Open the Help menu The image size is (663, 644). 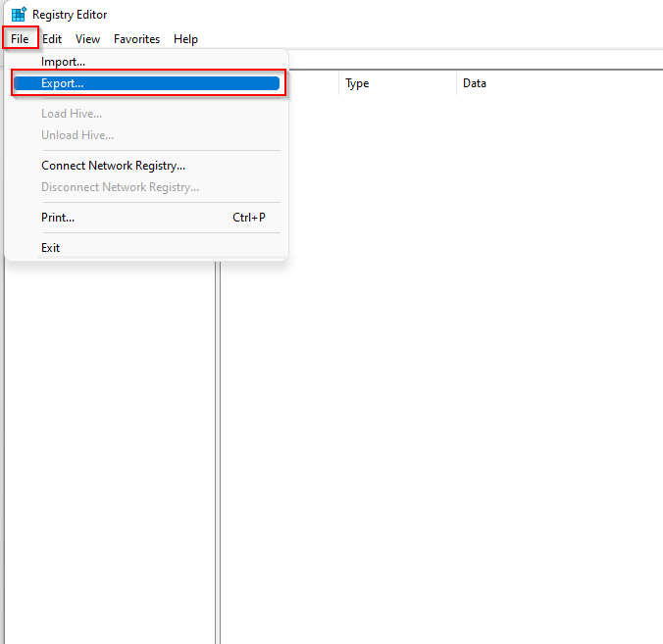coord(185,39)
